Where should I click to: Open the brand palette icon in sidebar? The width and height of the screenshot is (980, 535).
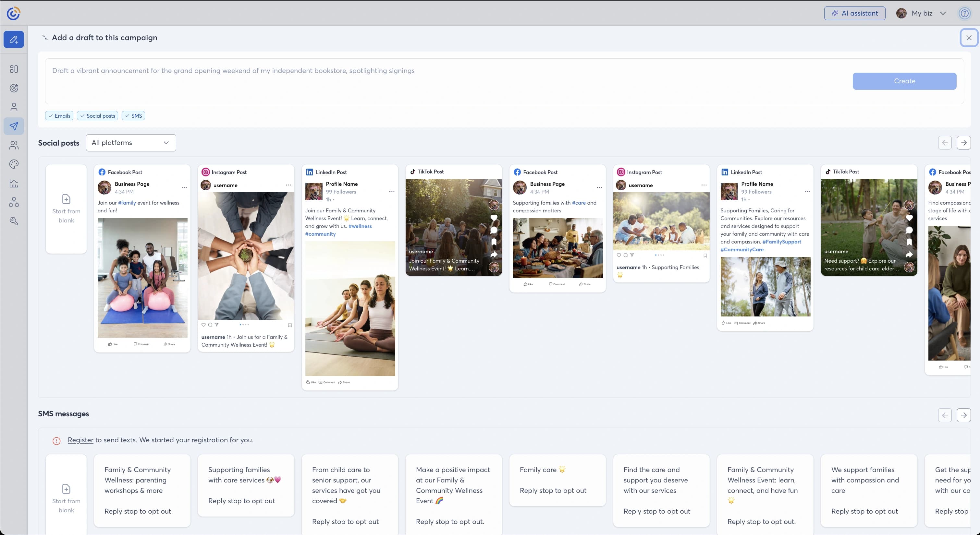tap(14, 164)
